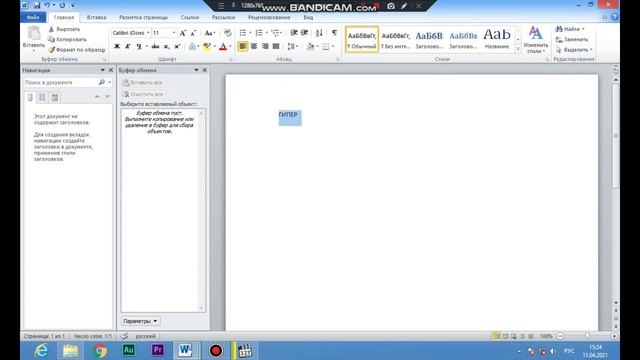Open borders dropdown
This screenshot has height=360, width=640.
coord(332,47)
